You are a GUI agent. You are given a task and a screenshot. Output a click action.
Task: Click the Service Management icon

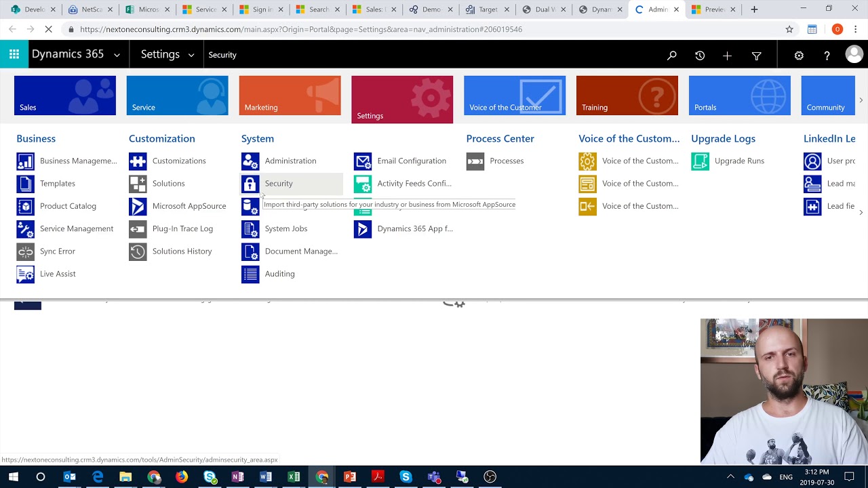(25, 229)
